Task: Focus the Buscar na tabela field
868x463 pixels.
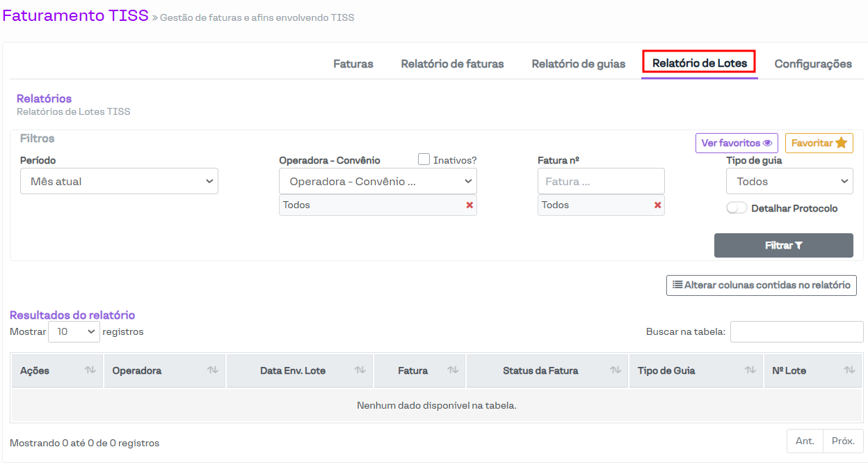Action: (796, 332)
